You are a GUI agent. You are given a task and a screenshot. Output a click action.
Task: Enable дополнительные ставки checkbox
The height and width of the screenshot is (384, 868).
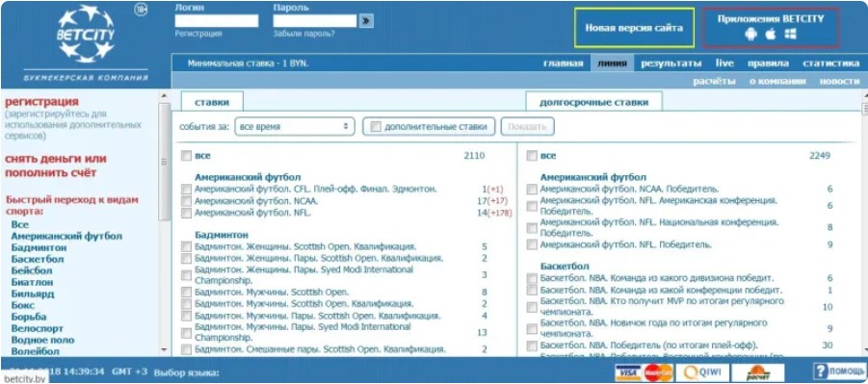pos(376,127)
